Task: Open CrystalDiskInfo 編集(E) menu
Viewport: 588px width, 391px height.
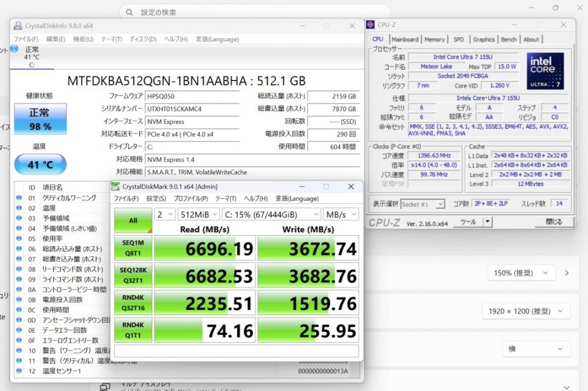Action: click(x=56, y=39)
